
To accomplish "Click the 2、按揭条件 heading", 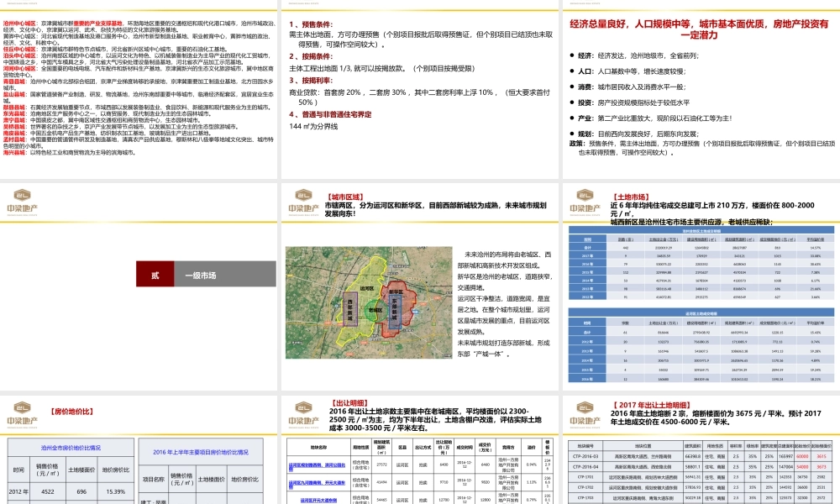I will coord(311,56).
